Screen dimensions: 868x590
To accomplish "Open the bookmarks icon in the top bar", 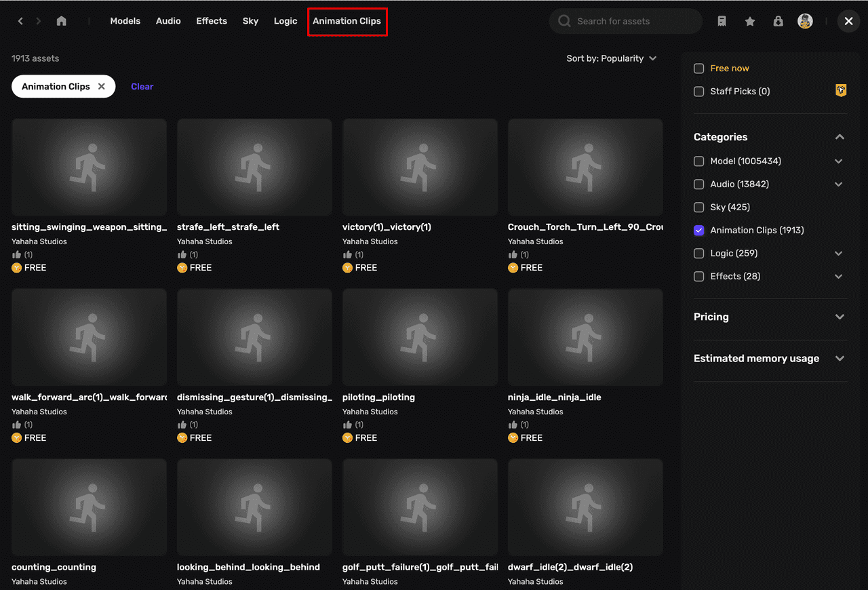I will coord(722,21).
